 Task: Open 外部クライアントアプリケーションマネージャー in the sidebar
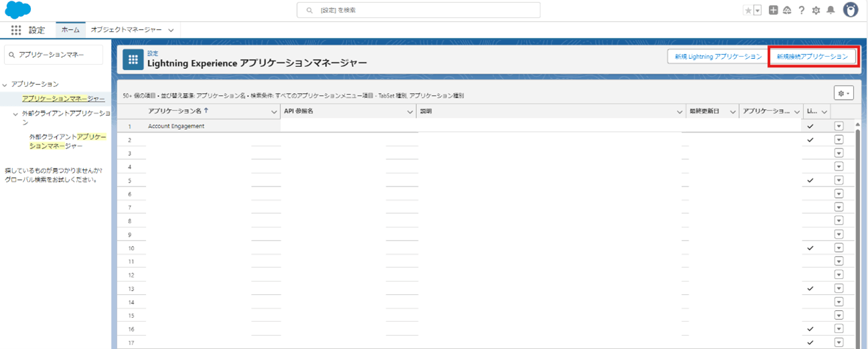[67, 141]
